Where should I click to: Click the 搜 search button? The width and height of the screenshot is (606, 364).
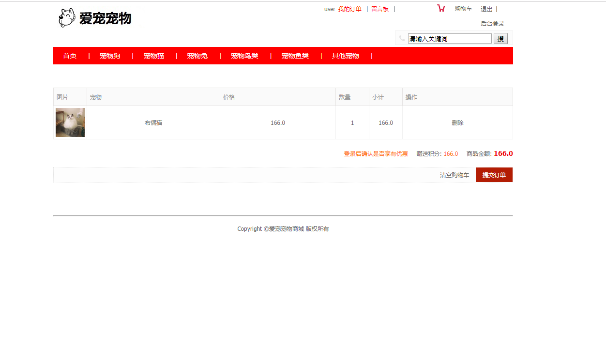[500, 38]
